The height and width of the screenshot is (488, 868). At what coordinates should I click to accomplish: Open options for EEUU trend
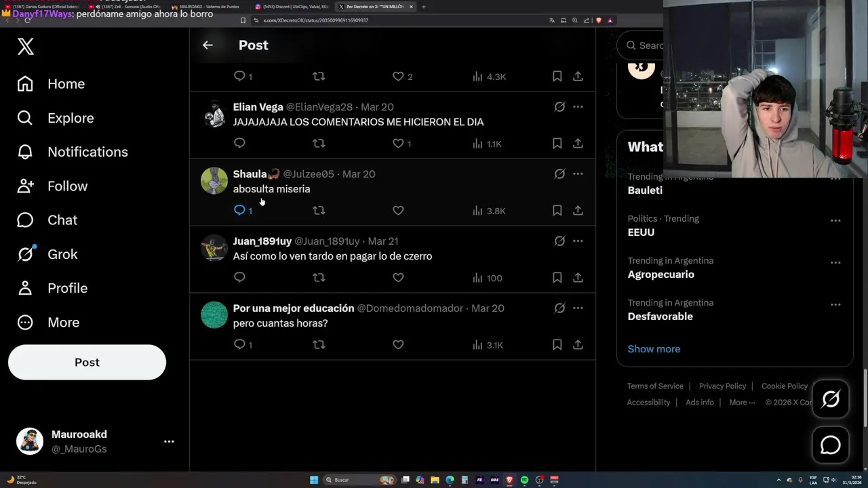tap(835, 220)
